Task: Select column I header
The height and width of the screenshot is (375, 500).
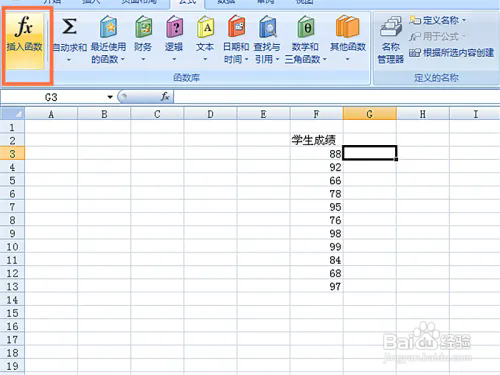Action: click(475, 114)
